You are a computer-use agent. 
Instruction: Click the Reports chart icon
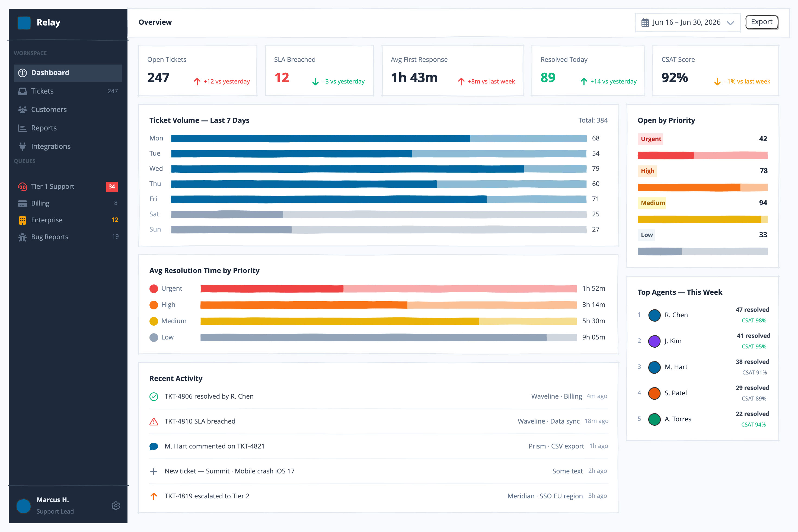point(23,128)
